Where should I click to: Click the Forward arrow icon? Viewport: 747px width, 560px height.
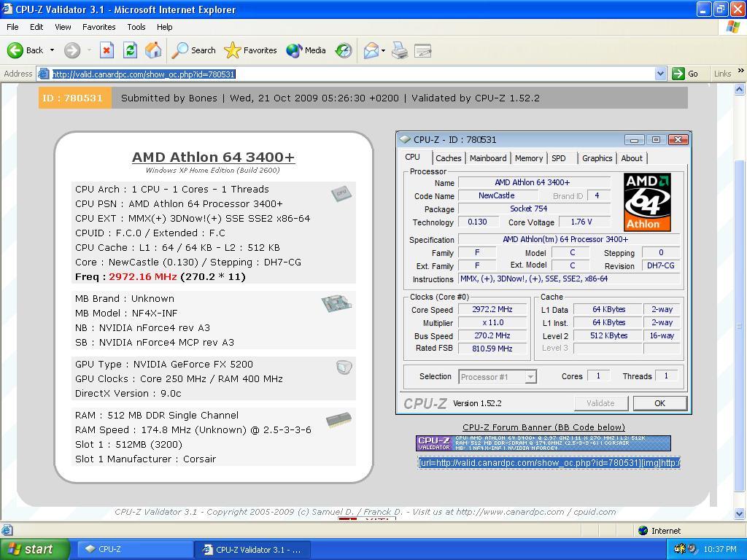(72, 50)
